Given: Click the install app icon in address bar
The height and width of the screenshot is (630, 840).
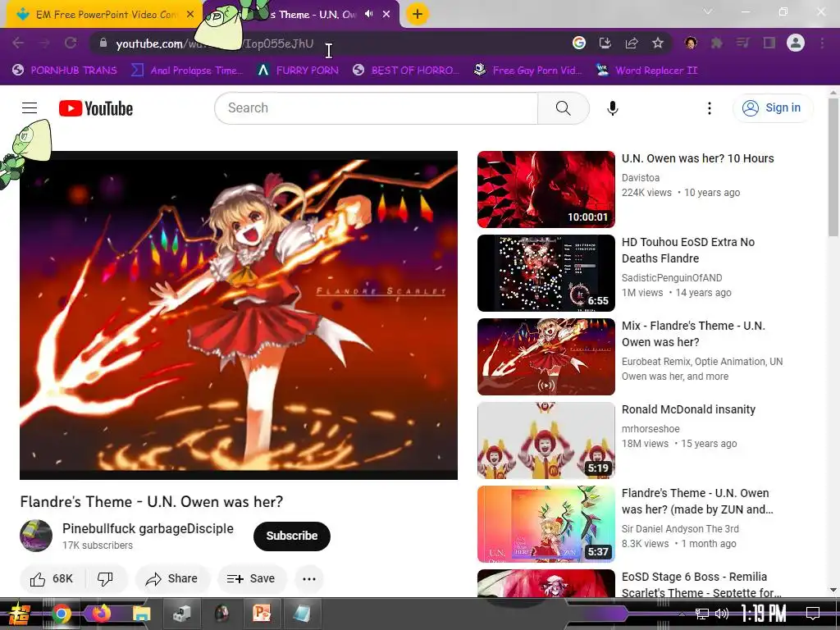Looking at the screenshot, I should pos(605,43).
